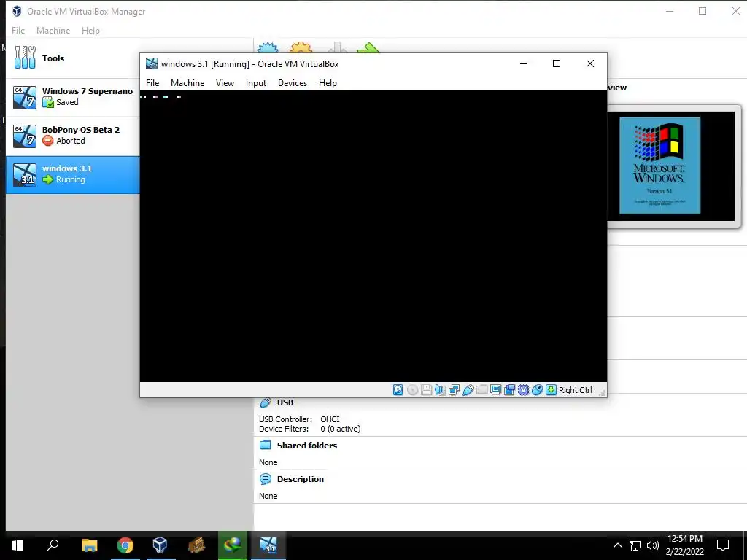Viewport: 747px width, 560px height.
Task: Click the VirtualBox cube taskbar icon
Action: click(x=160, y=545)
